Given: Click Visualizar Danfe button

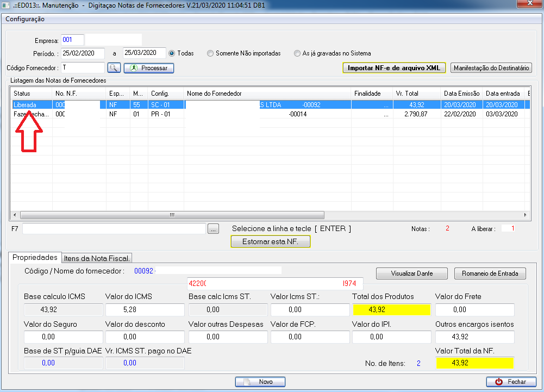Looking at the screenshot, I should tap(412, 273).
